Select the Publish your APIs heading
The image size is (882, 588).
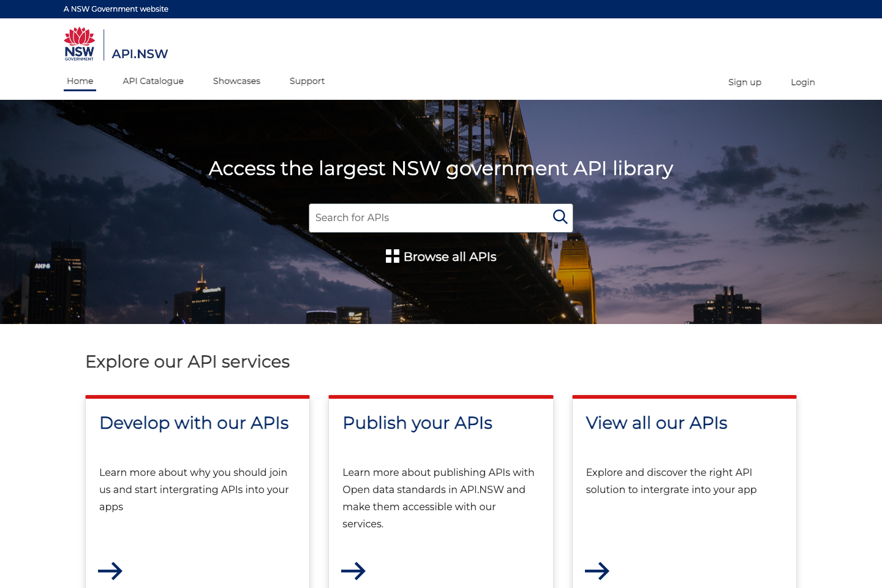(417, 423)
